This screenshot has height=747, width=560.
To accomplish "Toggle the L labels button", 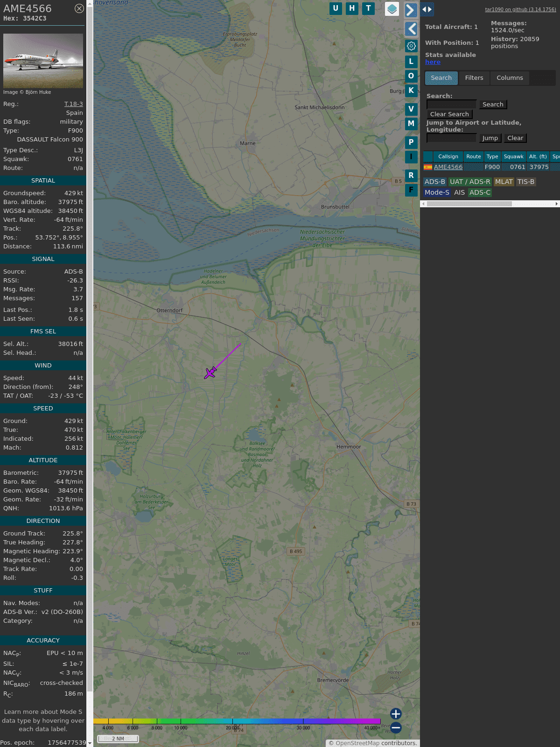I will (411, 62).
